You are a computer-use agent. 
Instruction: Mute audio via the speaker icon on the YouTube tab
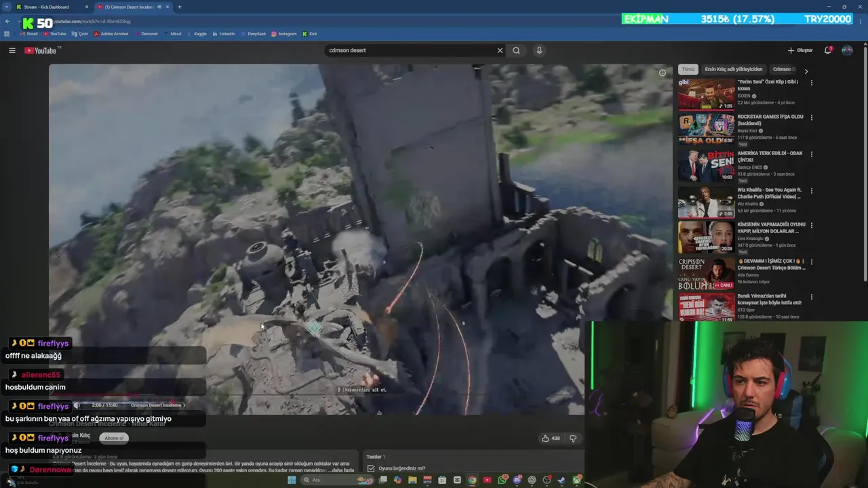click(x=159, y=7)
